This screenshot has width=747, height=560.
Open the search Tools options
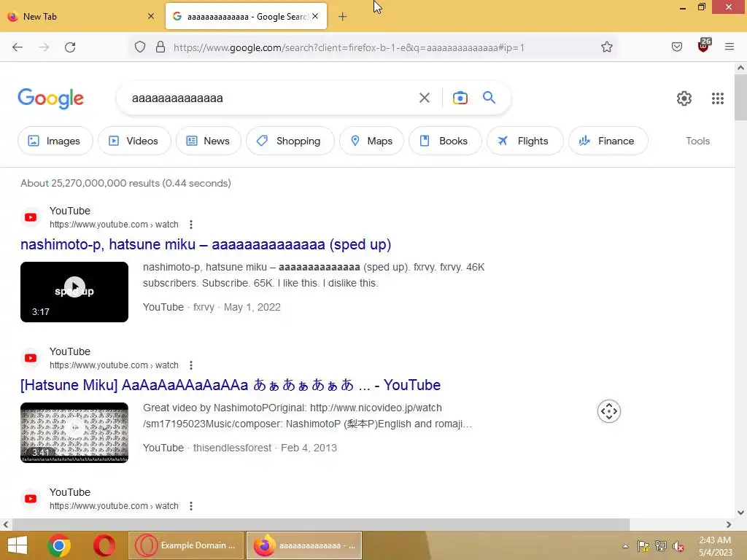click(697, 141)
